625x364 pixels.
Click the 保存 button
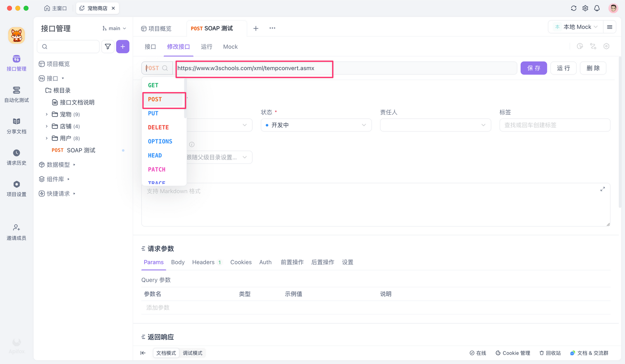point(534,68)
